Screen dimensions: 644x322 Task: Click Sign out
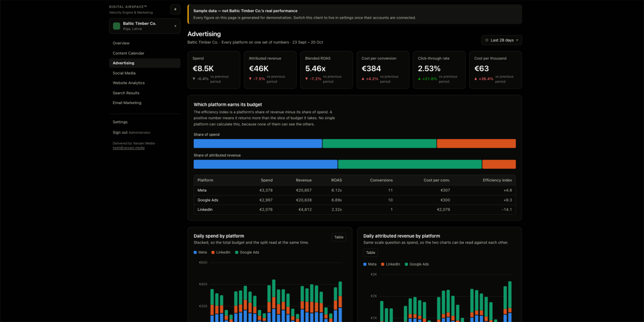120,133
